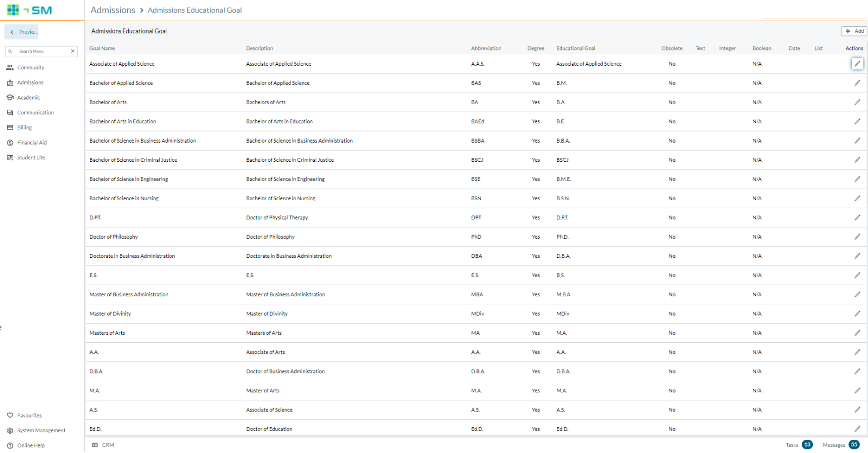The image size is (868, 453).
Task: Sort by Educational Goal column header
Action: pos(575,49)
